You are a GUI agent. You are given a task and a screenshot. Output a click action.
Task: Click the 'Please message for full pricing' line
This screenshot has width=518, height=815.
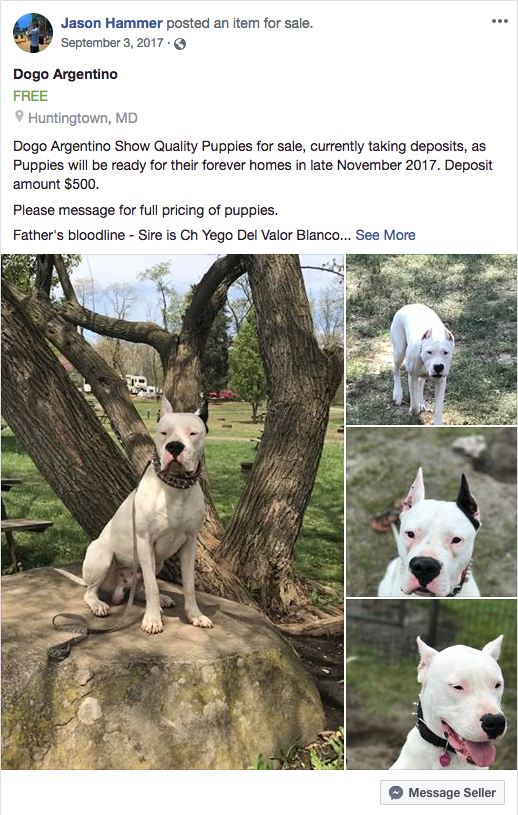[x=145, y=211]
